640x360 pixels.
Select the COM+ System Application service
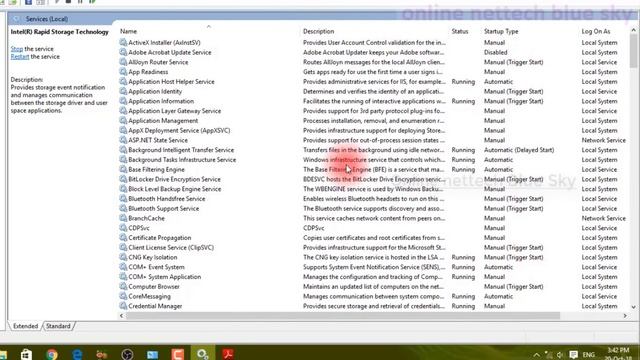tap(164, 277)
